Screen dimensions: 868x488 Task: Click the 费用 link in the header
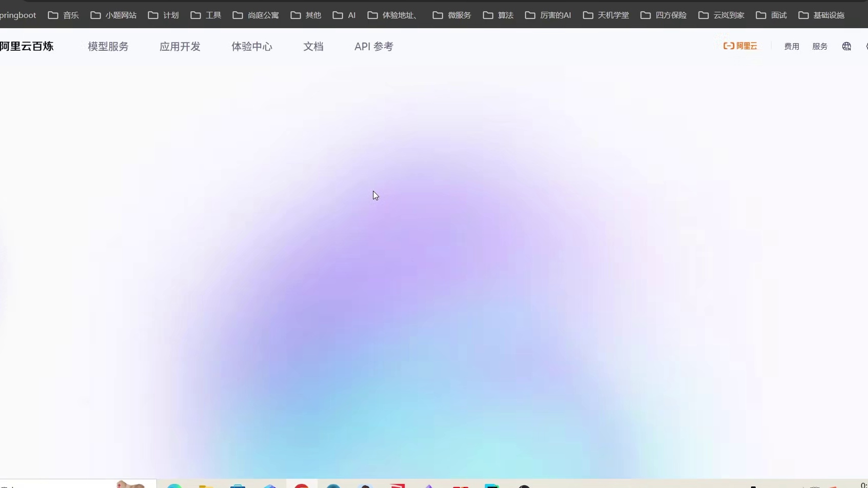[792, 46]
